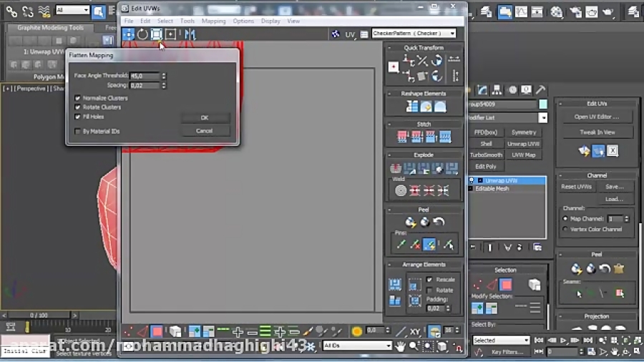Expand the All IDs dropdown
The width and height of the screenshot is (644, 362).
tap(357, 346)
